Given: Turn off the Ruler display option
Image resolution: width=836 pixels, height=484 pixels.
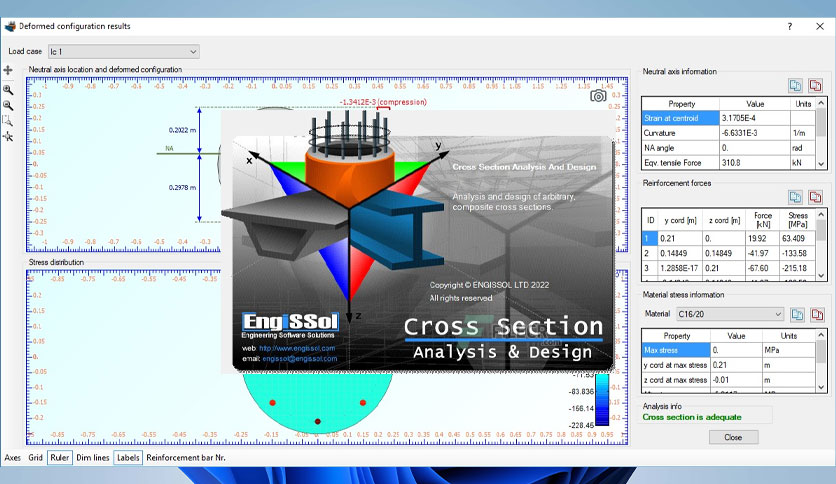Looking at the screenshot, I should point(60,457).
